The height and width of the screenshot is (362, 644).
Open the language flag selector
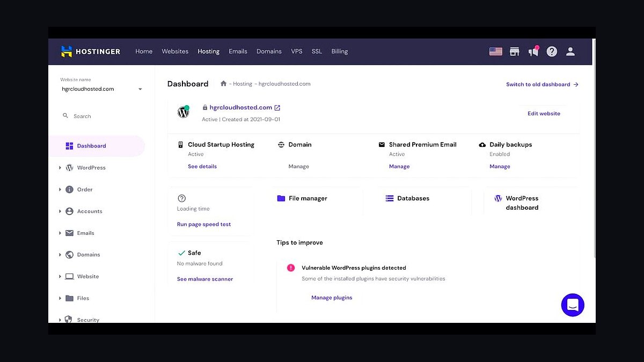tap(495, 51)
